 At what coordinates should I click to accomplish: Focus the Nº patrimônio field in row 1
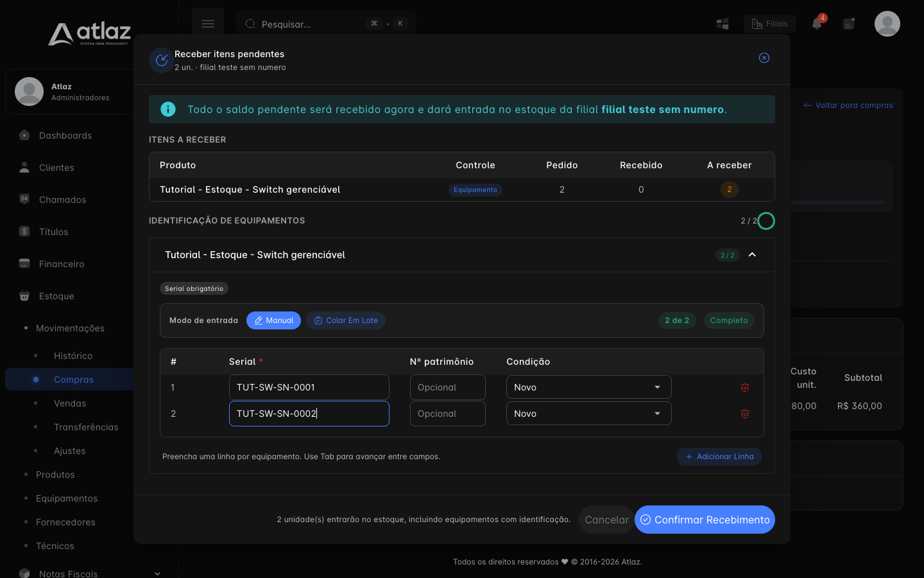tap(448, 387)
